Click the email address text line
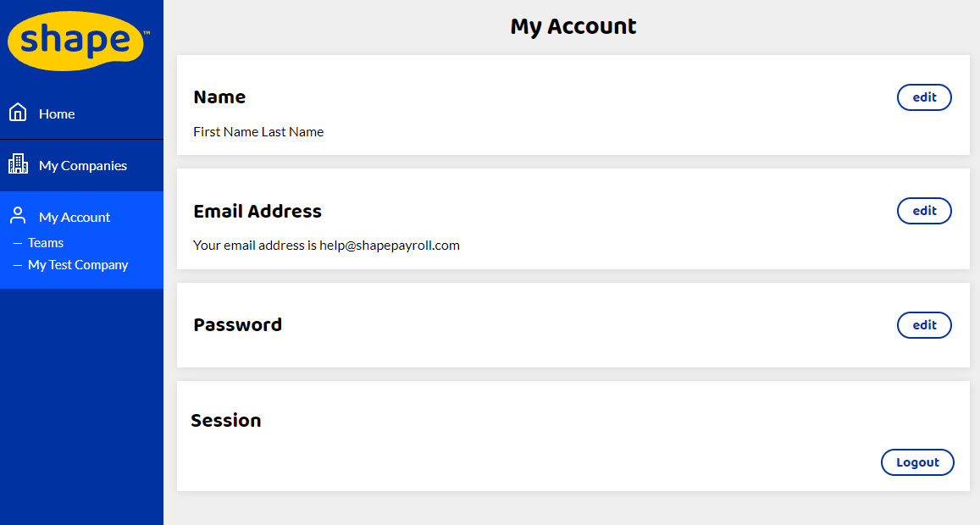 326,246
